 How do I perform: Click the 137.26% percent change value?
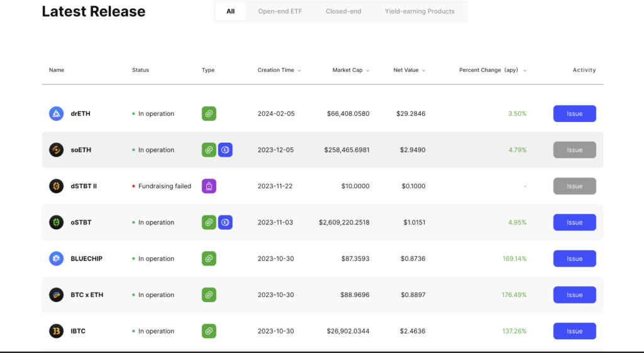point(514,331)
